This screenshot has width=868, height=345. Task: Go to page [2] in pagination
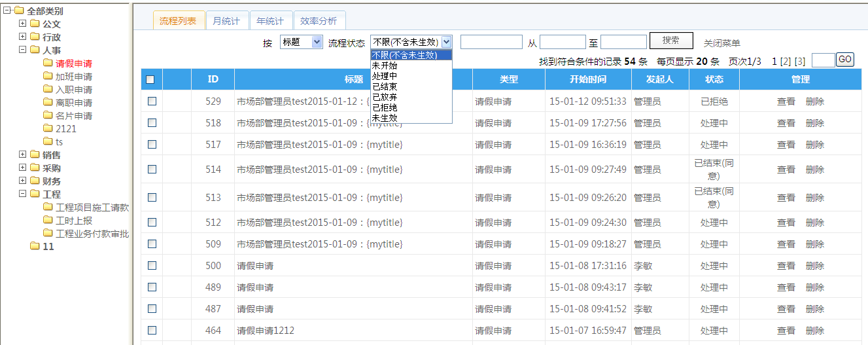coord(786,61)
